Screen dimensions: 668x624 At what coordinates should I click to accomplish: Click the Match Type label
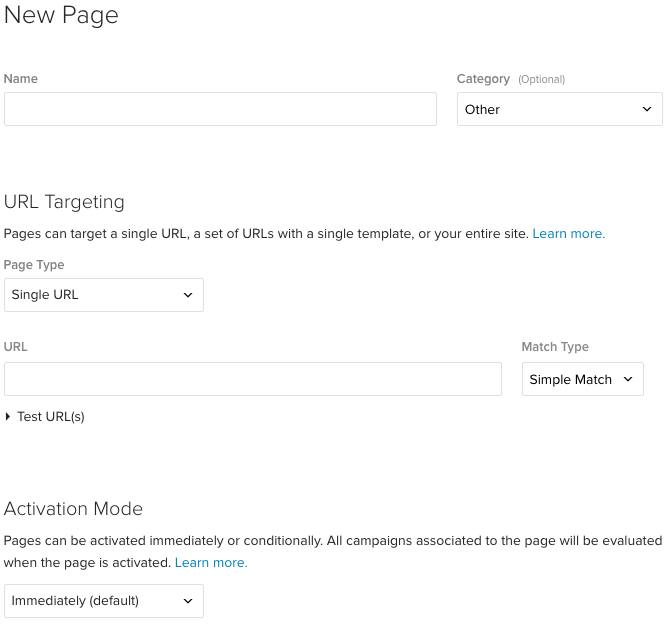(555, 347)
